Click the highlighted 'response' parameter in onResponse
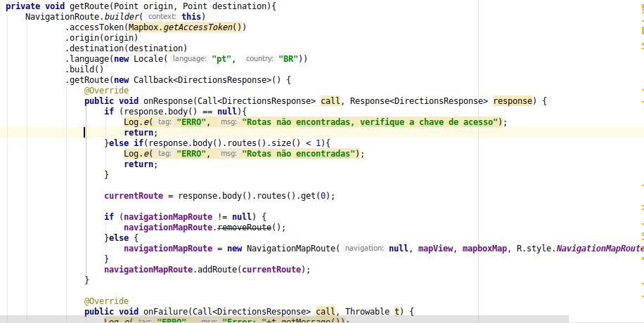Viewport: 644px width, 323px height. pyautogui.click(x=512, y=101)
